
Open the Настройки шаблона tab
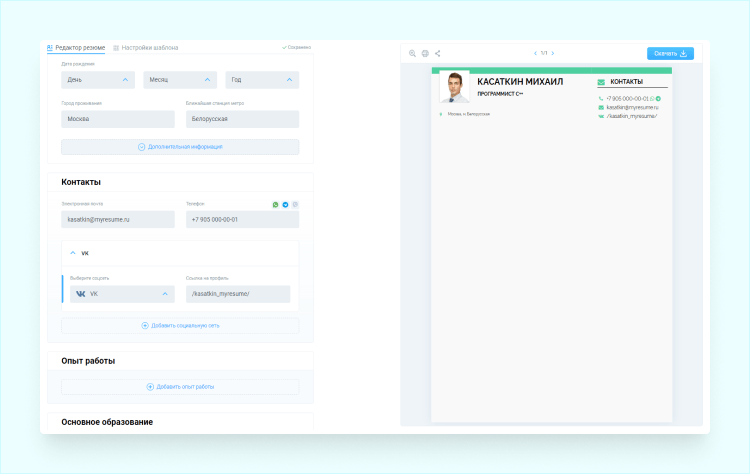[146, 48]
